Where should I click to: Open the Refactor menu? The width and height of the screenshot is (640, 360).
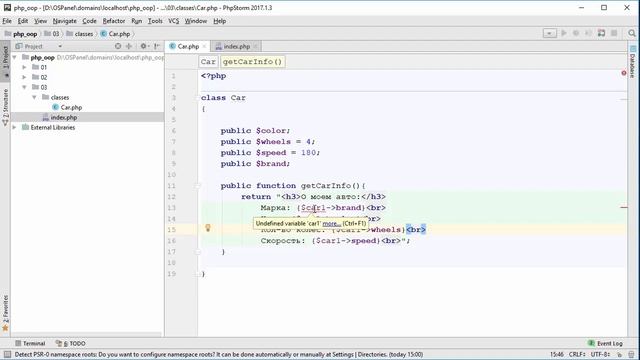coord(114,21)
